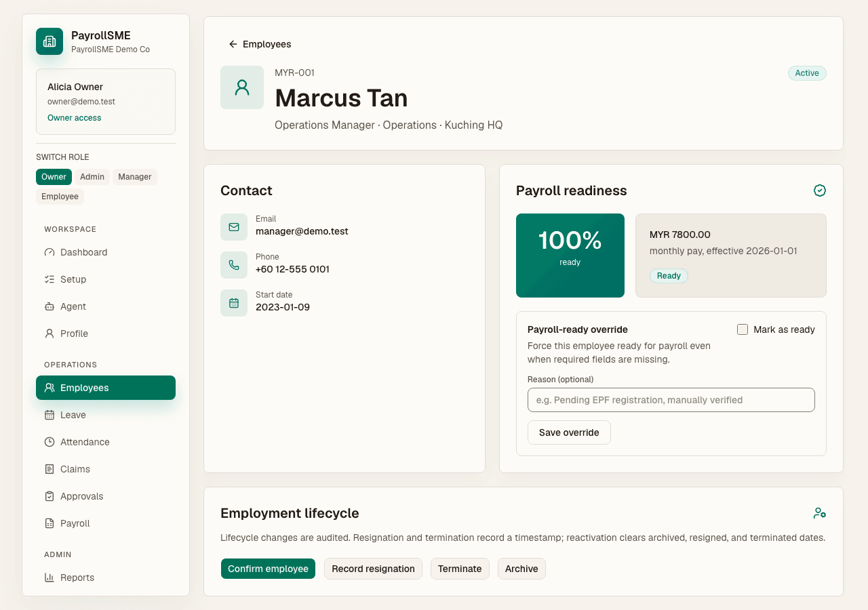868x610 pixels.
Task: Click the employee ID MYR-001
Action: [294, 73]
